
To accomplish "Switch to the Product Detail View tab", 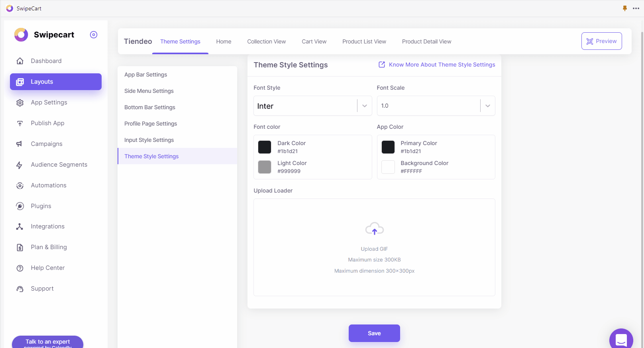I will [427, 41].
